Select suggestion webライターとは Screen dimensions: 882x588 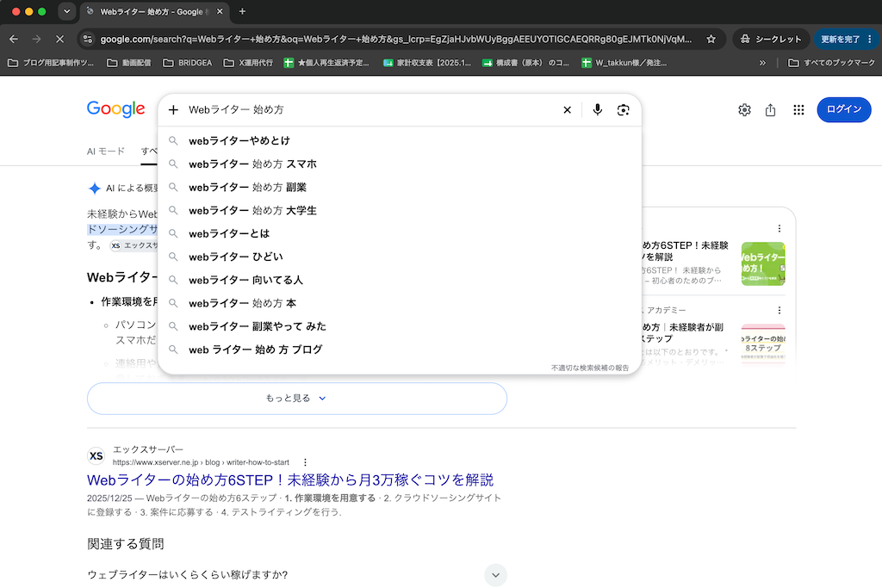[x=400, y=233]
